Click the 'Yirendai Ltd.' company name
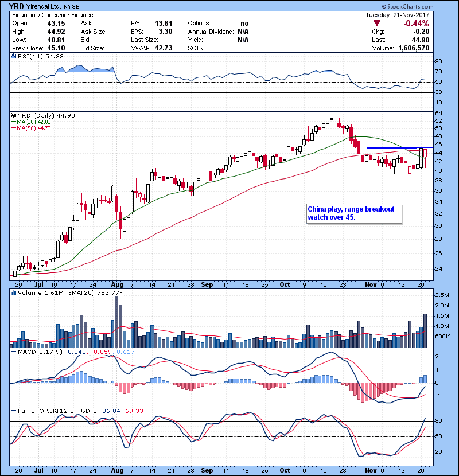Screen dimensions: 459x476 (44, 6)
